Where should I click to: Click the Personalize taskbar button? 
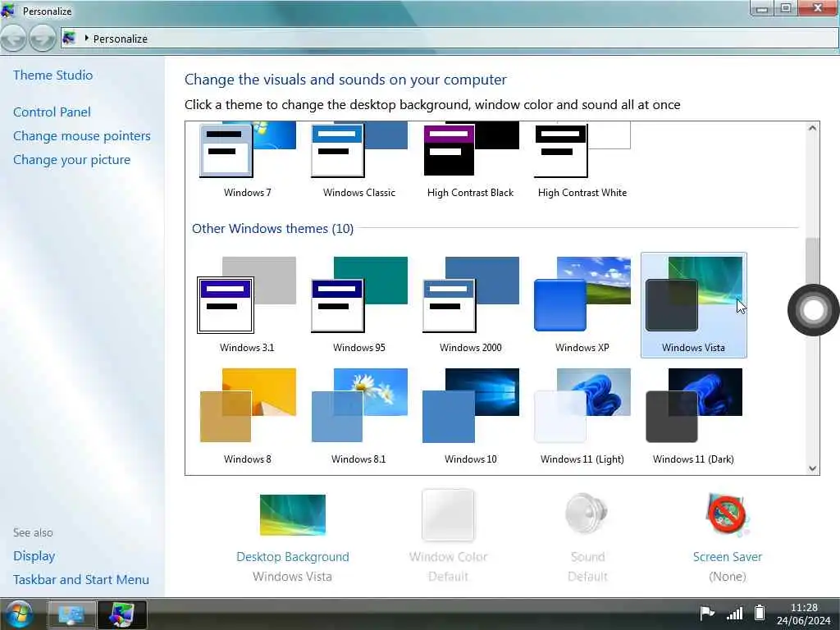pyautogui.click(x=123, y=614)
